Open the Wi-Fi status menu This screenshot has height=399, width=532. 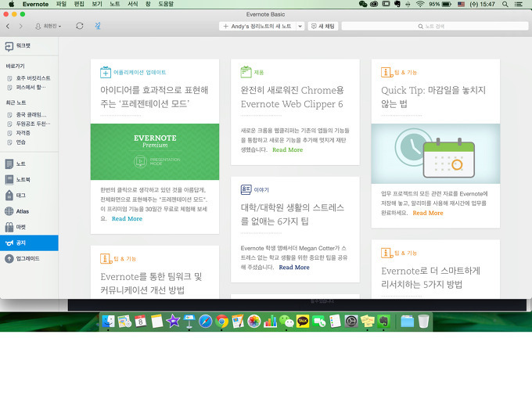pyautogui.click(x=420, y=4)
